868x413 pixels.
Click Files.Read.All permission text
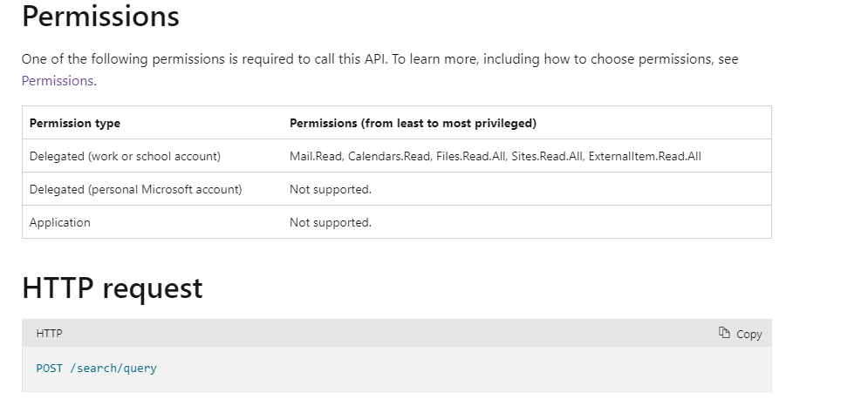[470, 157]
